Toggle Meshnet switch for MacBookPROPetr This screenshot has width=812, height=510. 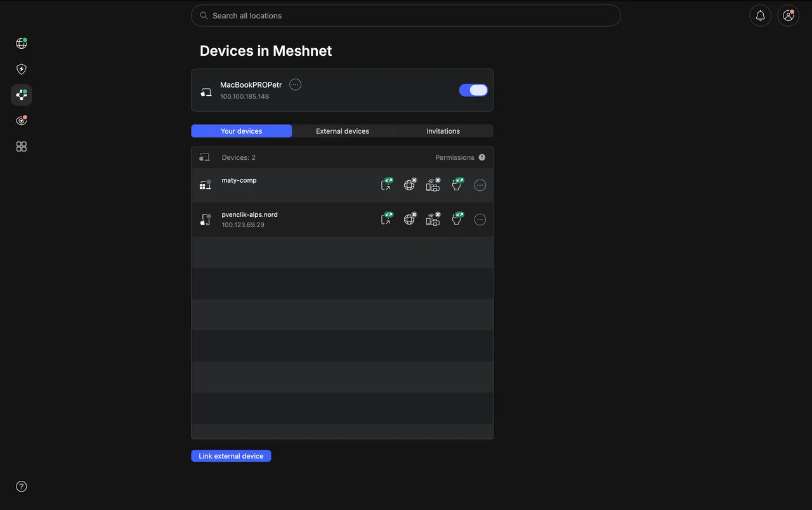[x=474, y=90]
